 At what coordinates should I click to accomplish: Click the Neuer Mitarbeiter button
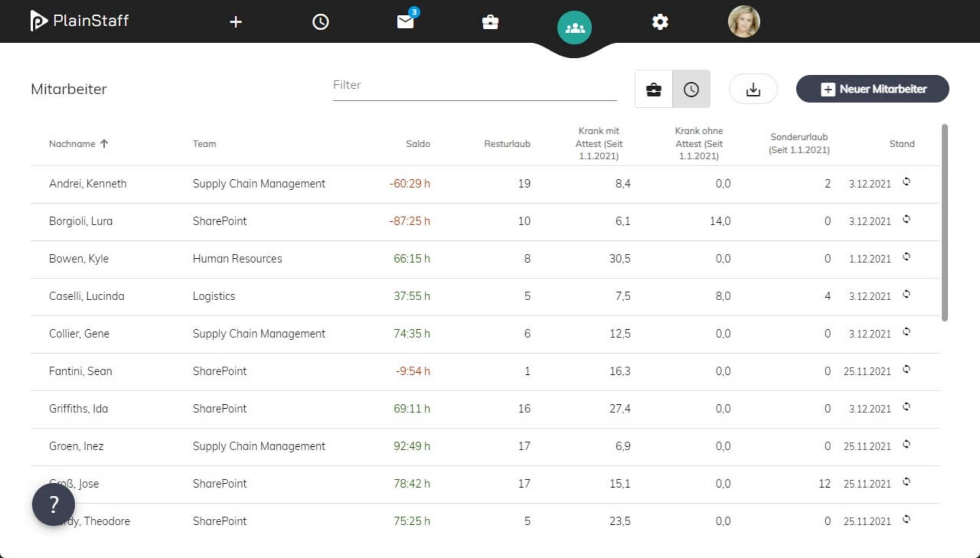coord(872,89)
